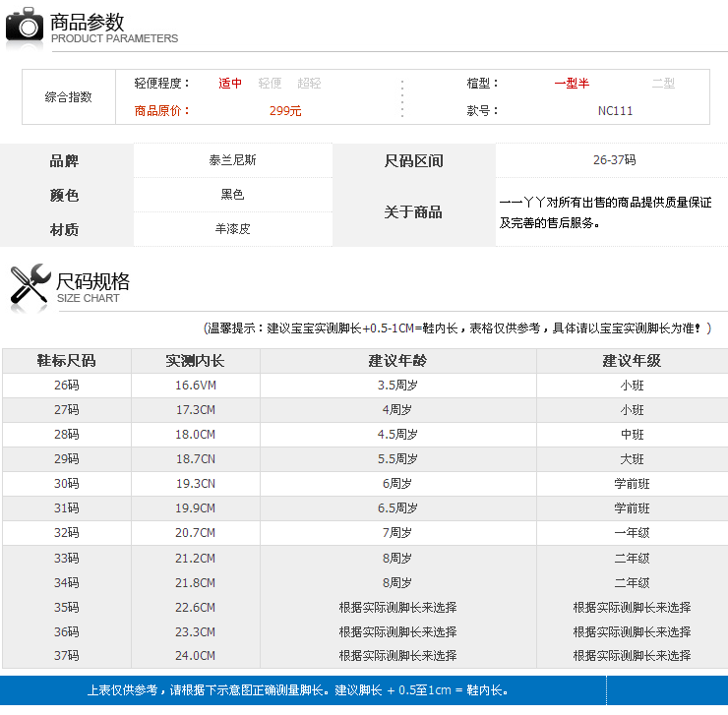The width and height of the screenshot is (728, 715).
Task: Click the 37码 size cell
Action: 66,656
